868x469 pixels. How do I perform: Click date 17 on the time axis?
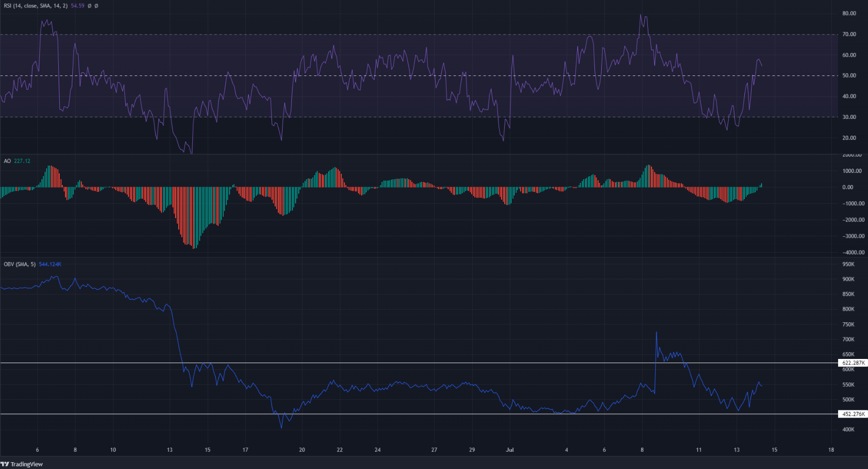(x=245, y=450)
